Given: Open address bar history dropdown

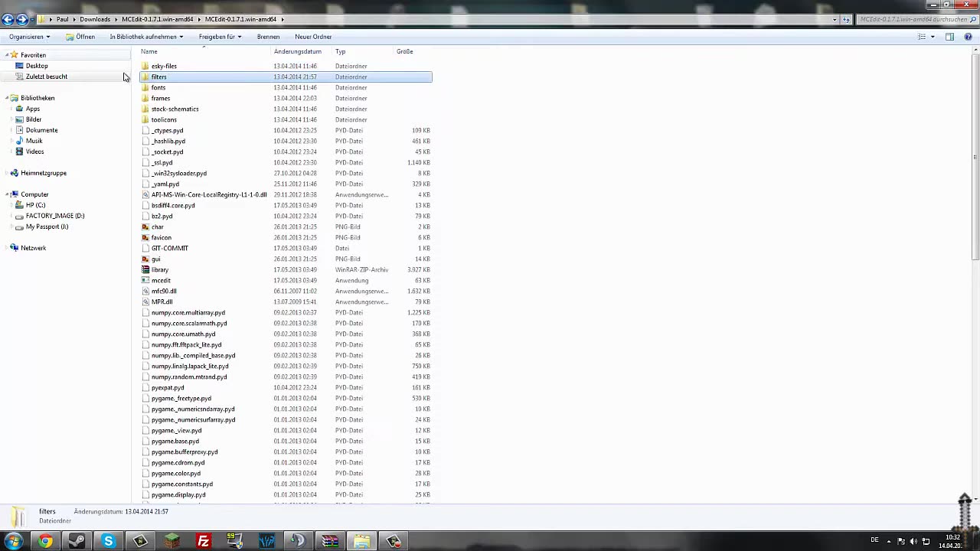Looking at the screenshot, I should (835, 19).
